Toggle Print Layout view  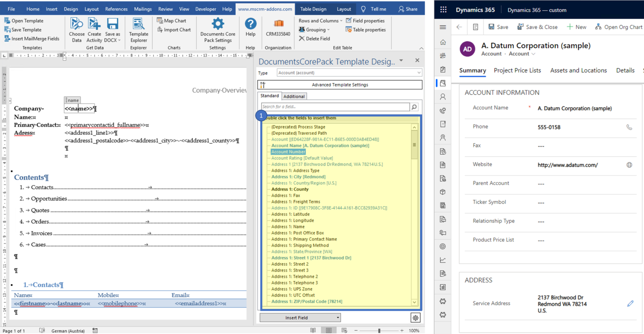tap(328, 330)
